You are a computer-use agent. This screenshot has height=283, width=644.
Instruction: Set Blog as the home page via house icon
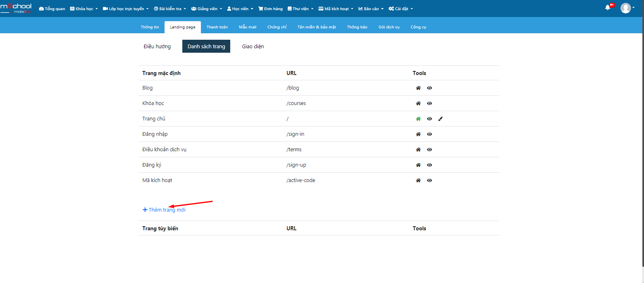point(418,88)
